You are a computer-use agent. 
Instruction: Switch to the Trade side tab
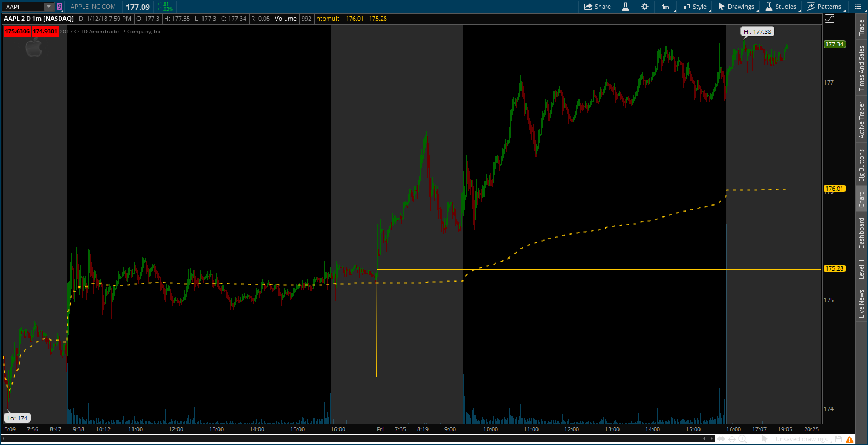click(861, 27)
